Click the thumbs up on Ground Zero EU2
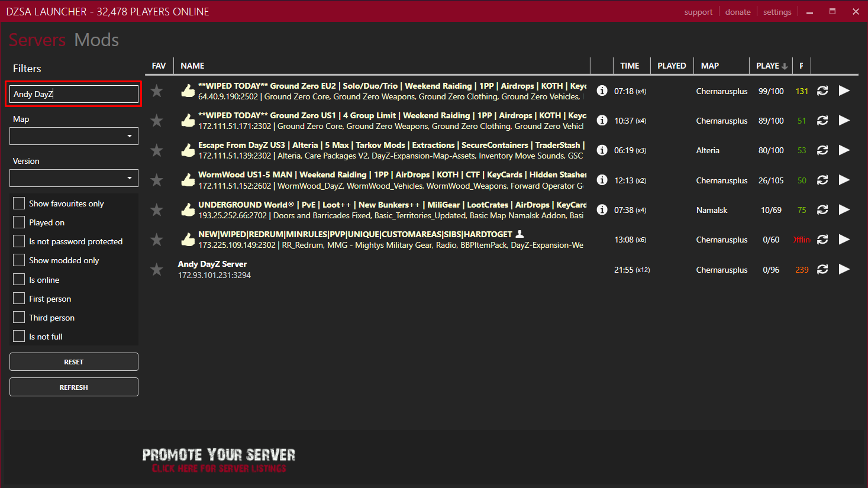Screen dimensions: 868x488 click(188, 91)
